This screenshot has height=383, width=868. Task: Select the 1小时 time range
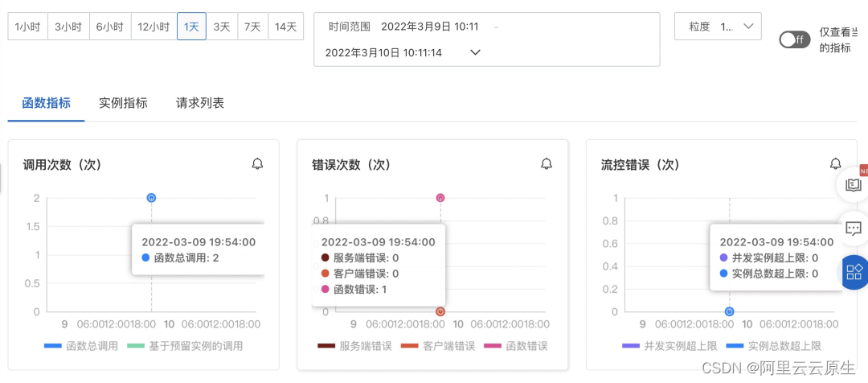(27, 26)
